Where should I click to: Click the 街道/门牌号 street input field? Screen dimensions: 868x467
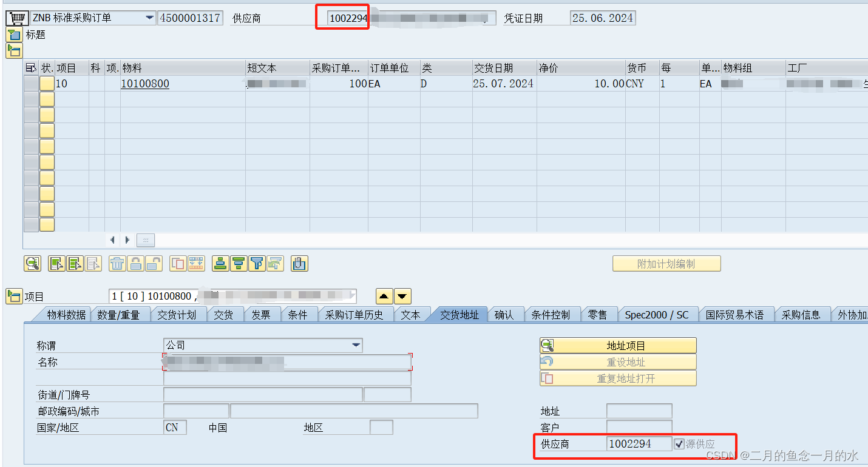263,395
